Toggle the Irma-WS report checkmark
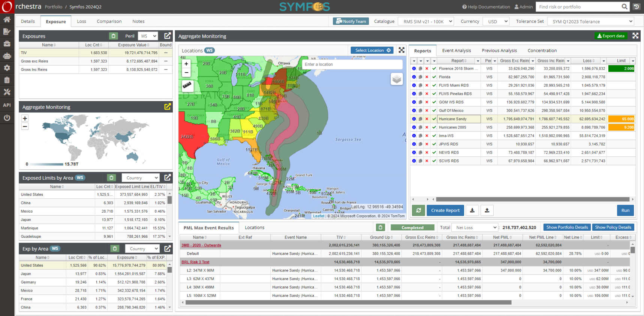 click(434, 136)
